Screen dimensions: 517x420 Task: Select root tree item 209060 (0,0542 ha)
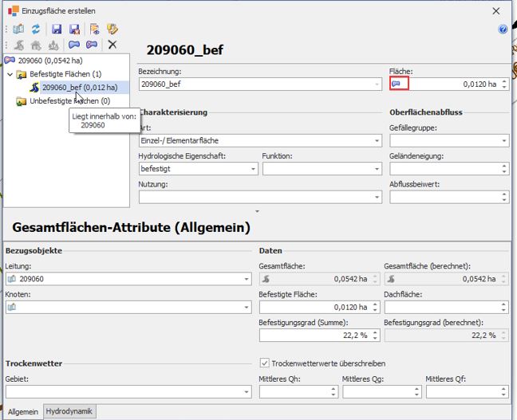coord(49,60)
